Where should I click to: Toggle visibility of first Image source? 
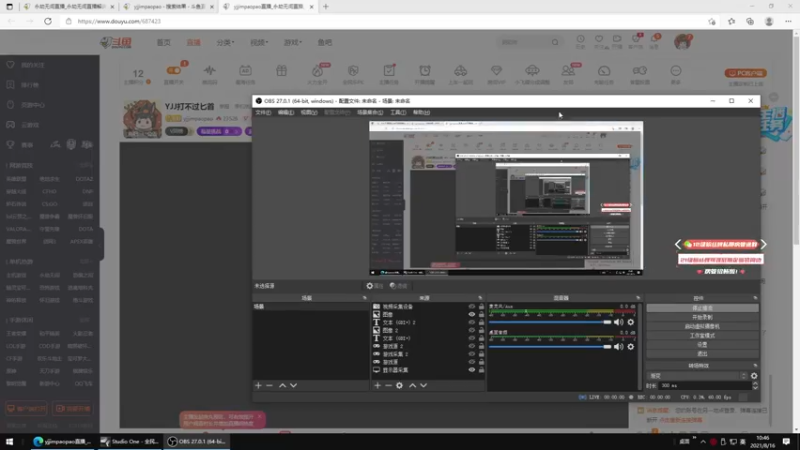pyautogui.click(x=471, y=314)
